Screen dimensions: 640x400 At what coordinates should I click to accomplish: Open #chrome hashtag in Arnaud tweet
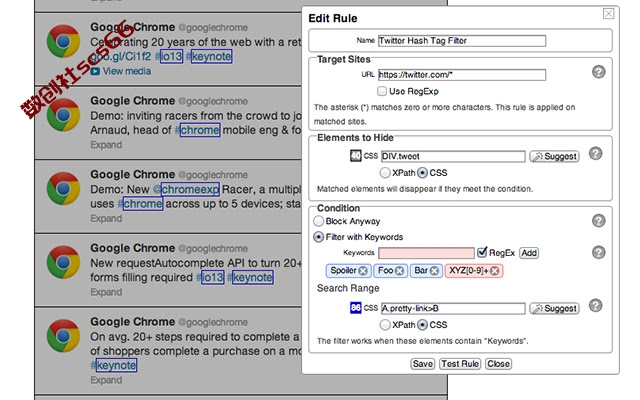[x=198, y=130]
